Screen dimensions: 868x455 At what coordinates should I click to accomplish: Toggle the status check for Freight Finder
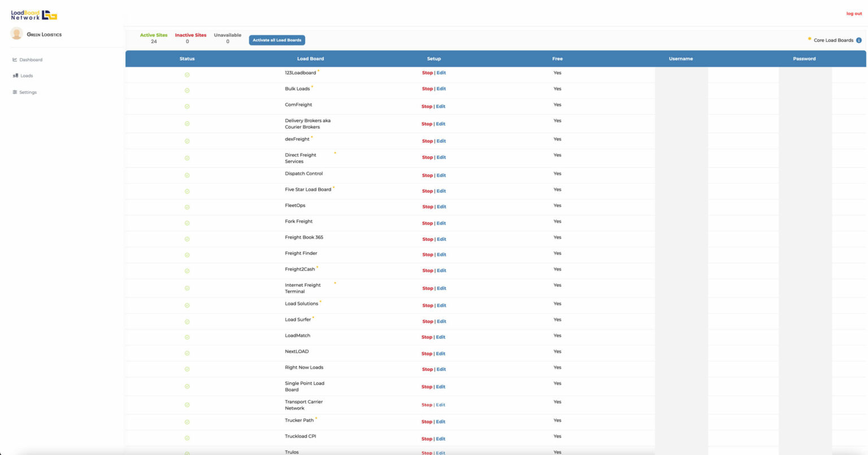coord(187,254)
